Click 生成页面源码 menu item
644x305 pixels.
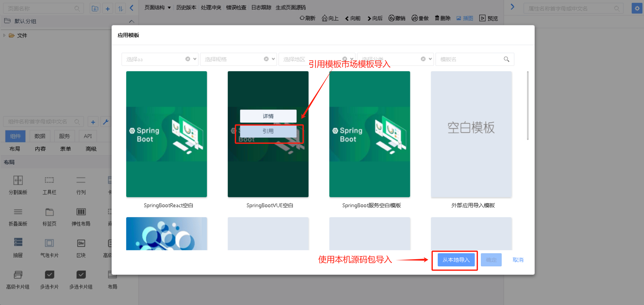coord(291,7)
